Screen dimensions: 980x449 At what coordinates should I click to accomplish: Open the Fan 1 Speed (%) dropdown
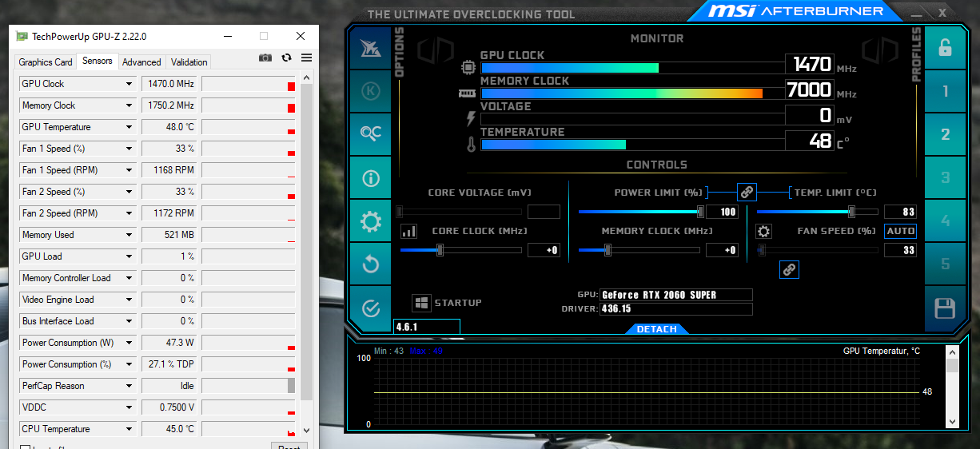click(x=129, y=149)
